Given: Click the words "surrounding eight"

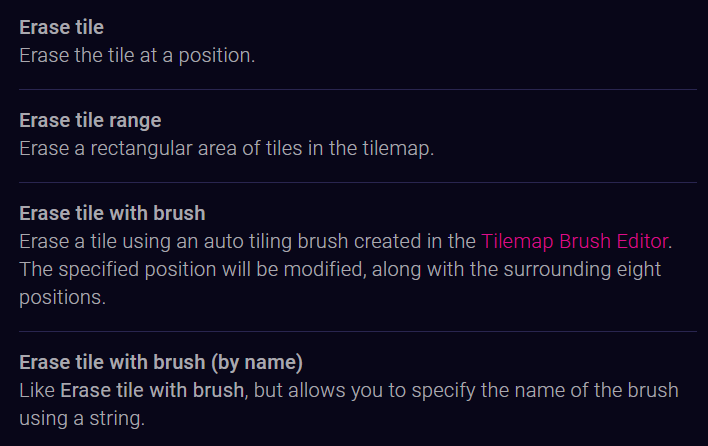Looking at the screenshot, I should [582, 269].
